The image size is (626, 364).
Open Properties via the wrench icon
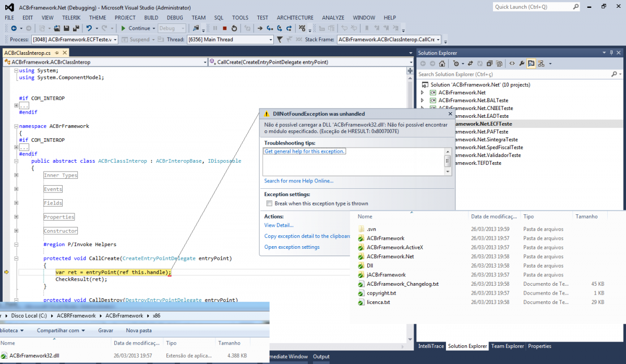[521, 64]
